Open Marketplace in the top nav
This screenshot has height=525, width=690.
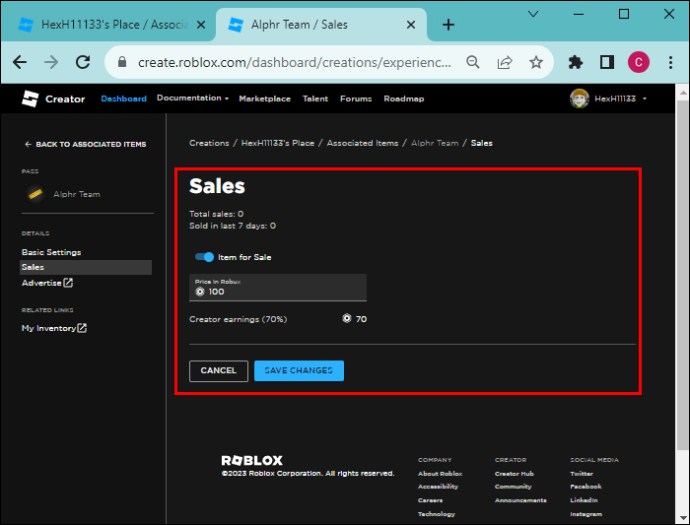tap(264, 99)
